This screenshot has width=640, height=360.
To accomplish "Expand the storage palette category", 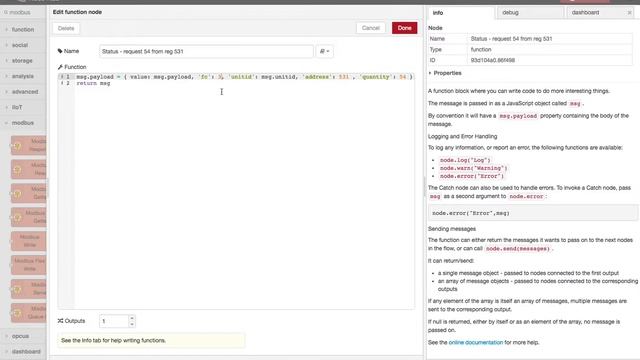I will 23,60.
